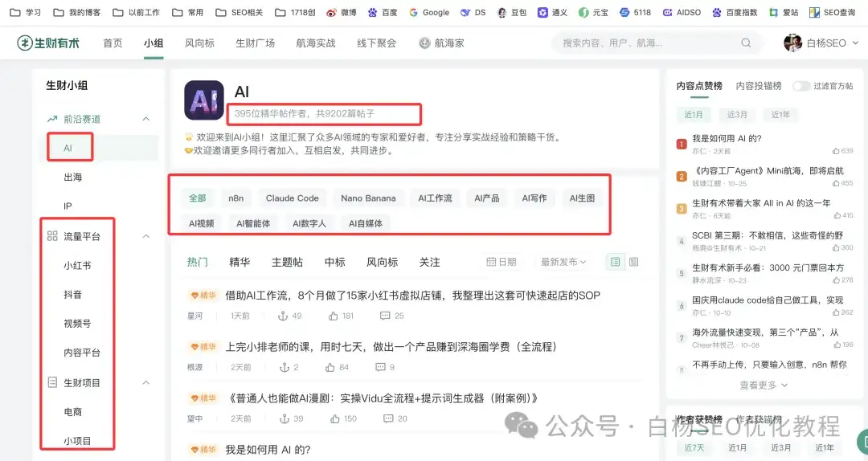Collapse the 前沿赛道 section
This screenshot has width=868, height=461.
pos(146,119)
